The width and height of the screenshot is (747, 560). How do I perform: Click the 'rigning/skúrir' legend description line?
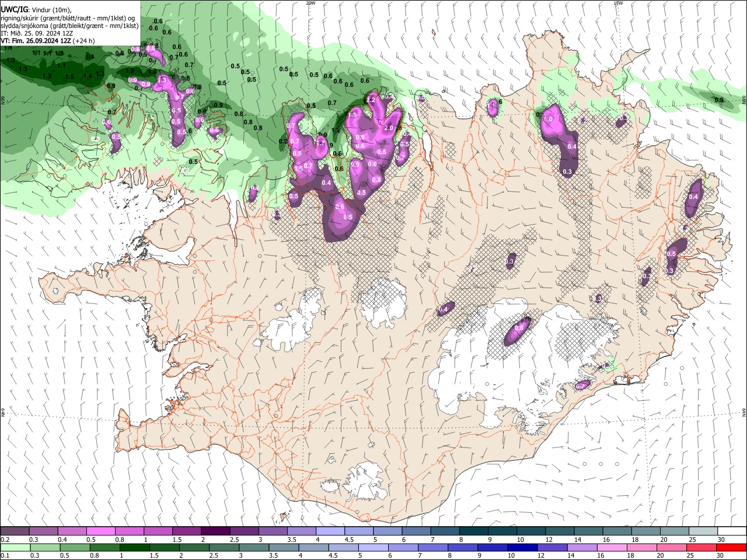point(68,17)
